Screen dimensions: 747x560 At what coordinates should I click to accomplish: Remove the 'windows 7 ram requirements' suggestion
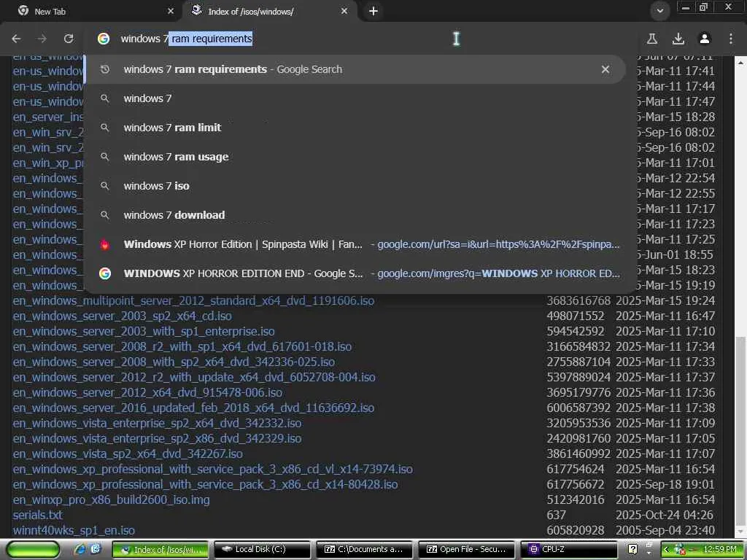605,69
